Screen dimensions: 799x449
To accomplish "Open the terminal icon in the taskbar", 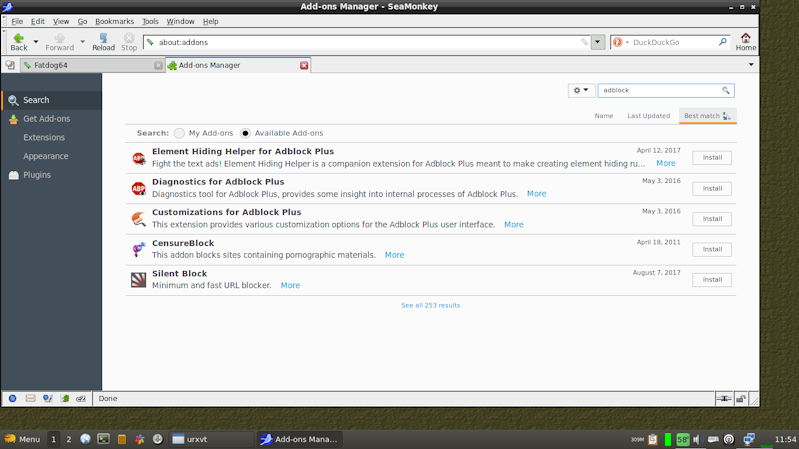I will tap(103, 439).
